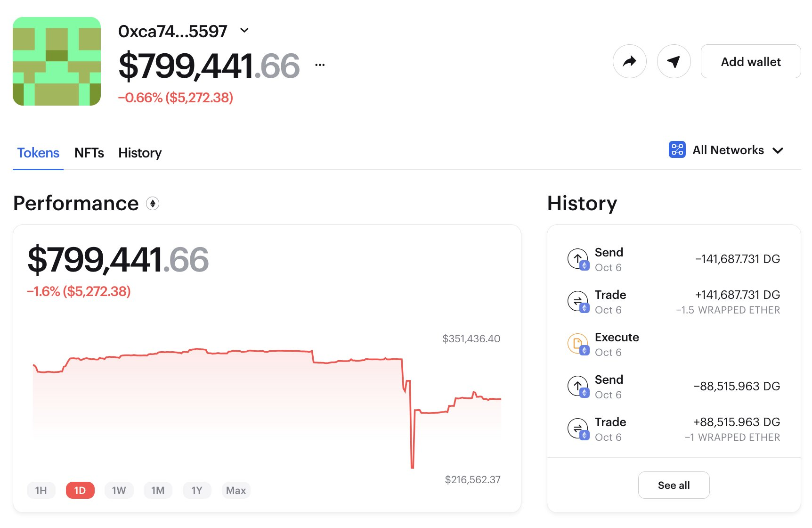Viewport: 812px width, 528px height.
Task: Switch to the History tab
Action: pyautogui.click(x=140, y=153)
